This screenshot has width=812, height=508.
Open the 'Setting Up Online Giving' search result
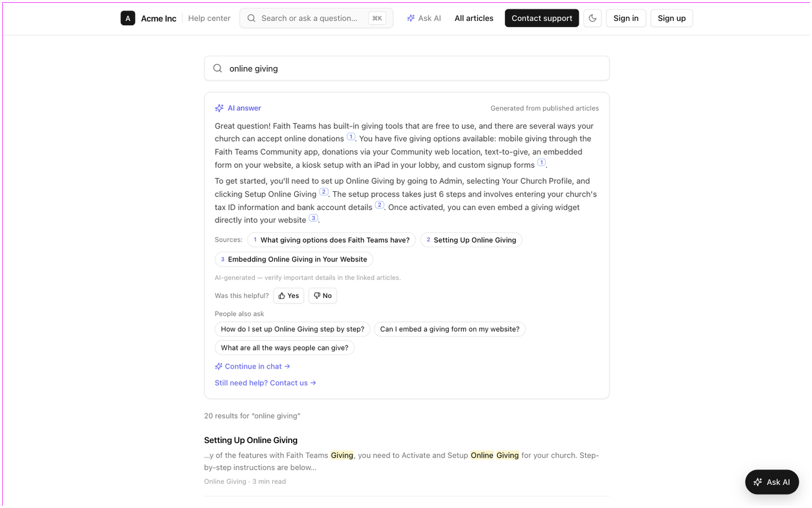coord(251,440)
